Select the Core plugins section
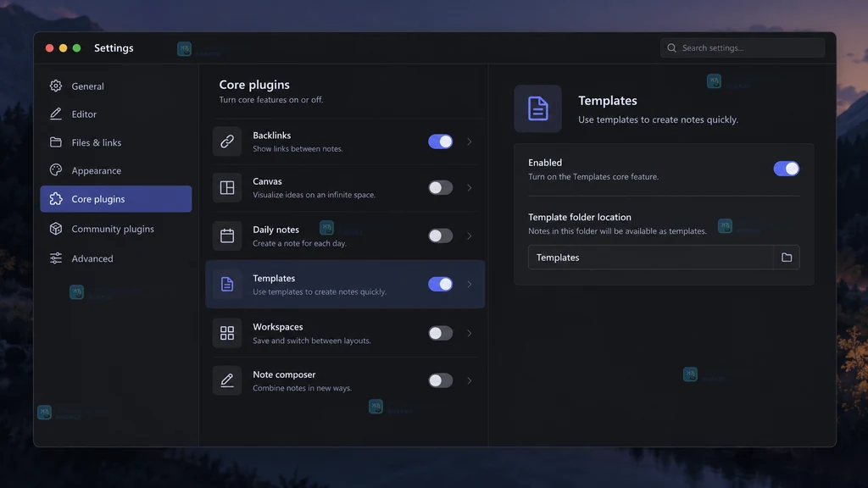Image resolution: width=868 pixels, height=488 pixels. [115, 198]
